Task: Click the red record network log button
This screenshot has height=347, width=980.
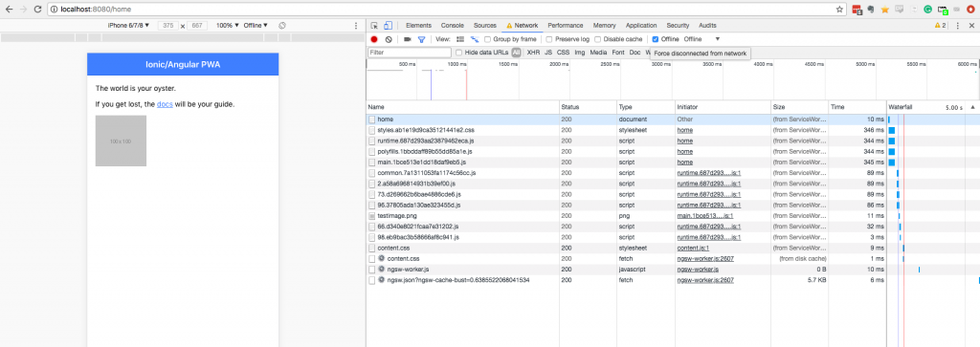Action: coord(374,39)
